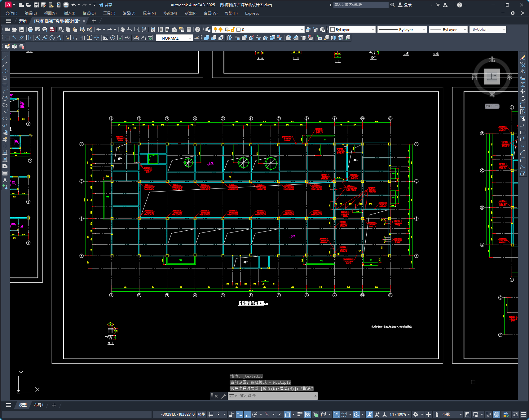
Task: Select the Polygon draw tool
Action: [x=5, y=78]
